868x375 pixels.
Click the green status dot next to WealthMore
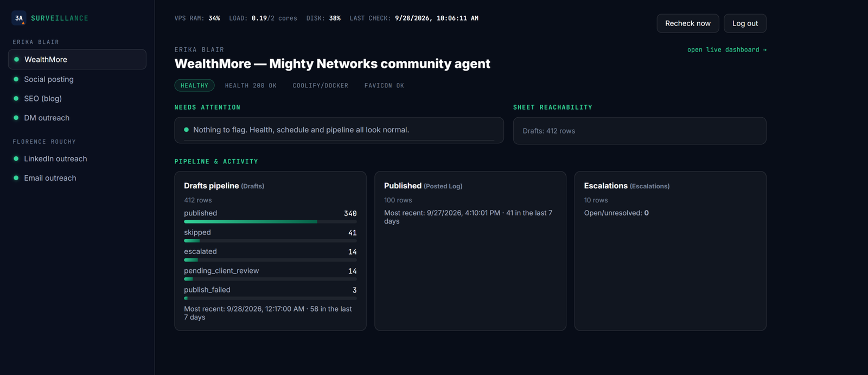point(16,60)
